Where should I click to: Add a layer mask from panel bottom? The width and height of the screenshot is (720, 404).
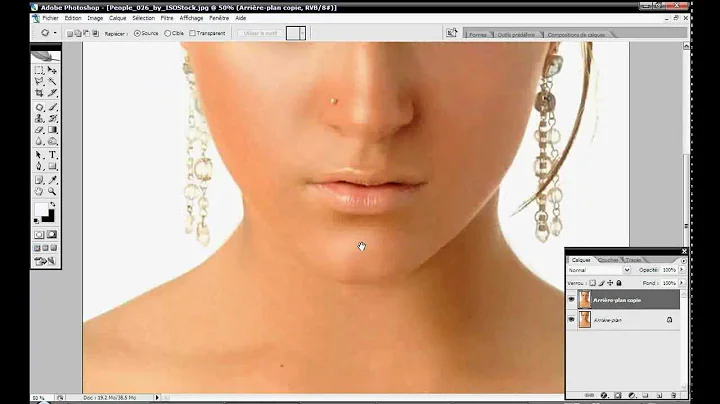[x=618, y=395]
